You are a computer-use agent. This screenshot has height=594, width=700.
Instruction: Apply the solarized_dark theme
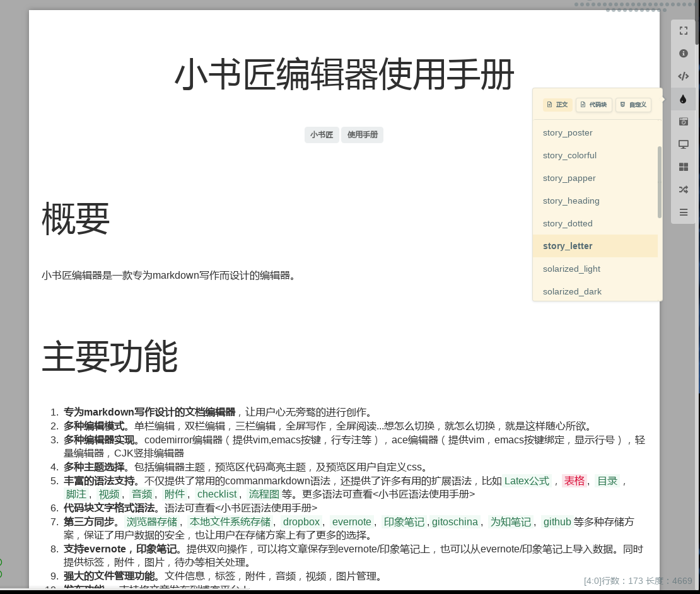tap(595, 291)
